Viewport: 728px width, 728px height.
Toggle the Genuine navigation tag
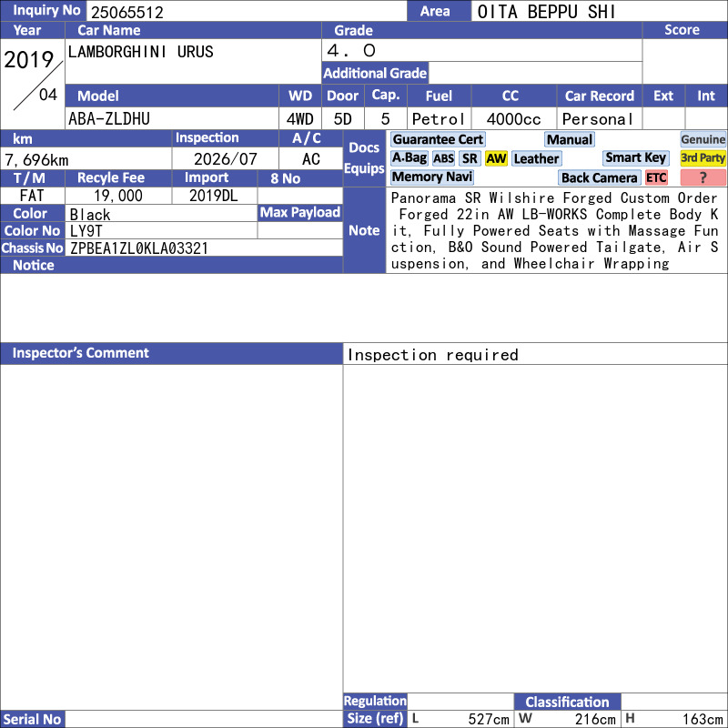(703, 139)
